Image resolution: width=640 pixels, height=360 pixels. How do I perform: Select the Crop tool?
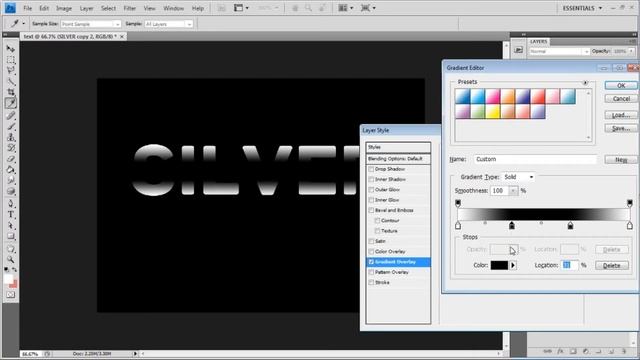[11, 92]
